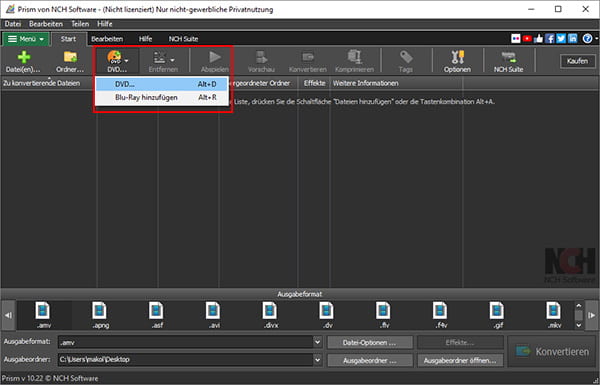Click the LinkedIn share icon
Screen dimensions: 600x385
click(x=572, y=39)
